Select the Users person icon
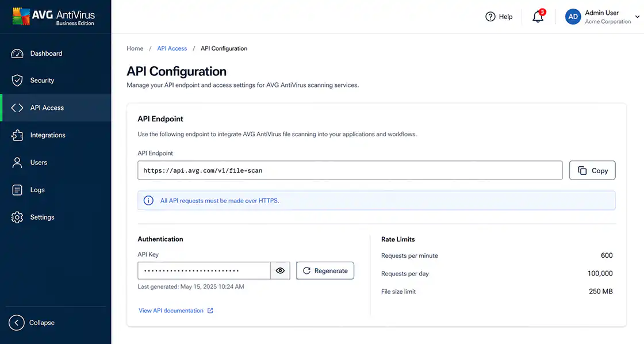This screenshot has width=644, height=344. click(x=17, y=162)
